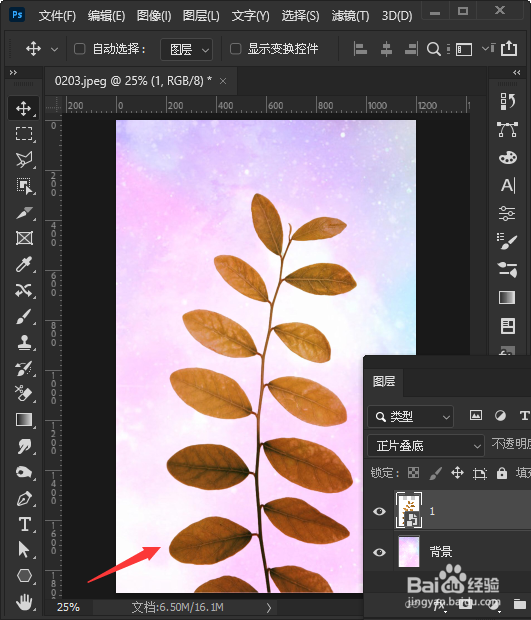Screen dimensions: 531x620
Task: Open the 图层(L) menu
Action: pyautogui.click(x=201, y=16)
